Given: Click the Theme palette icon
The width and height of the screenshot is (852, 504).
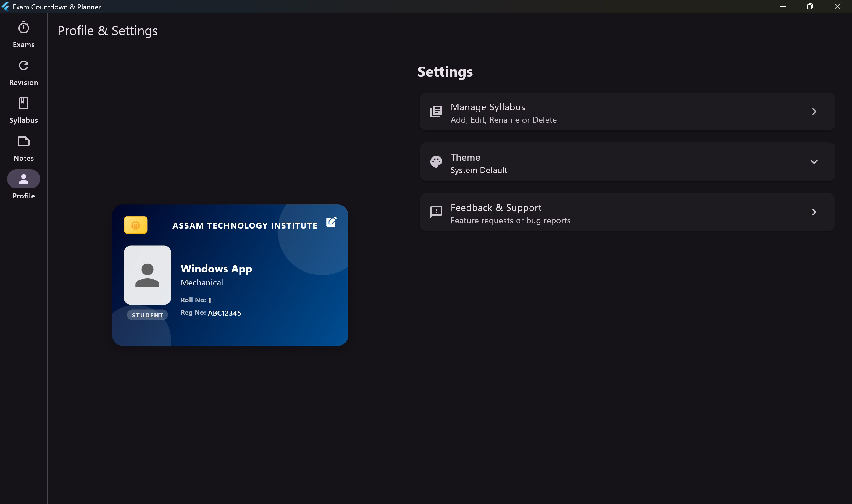Looking at the screenshot, I should [x=436, y=162].
